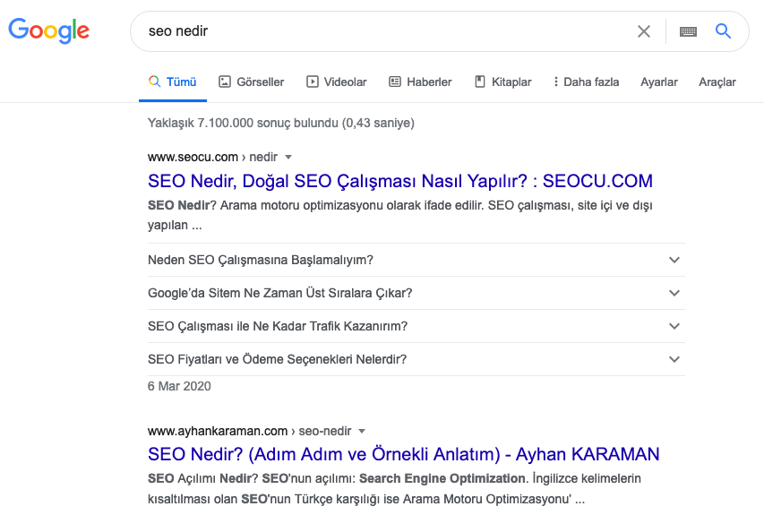The height and width of the screenshot is (532, 764).
Task: Click the Google logo
Action: coord(48,30)
